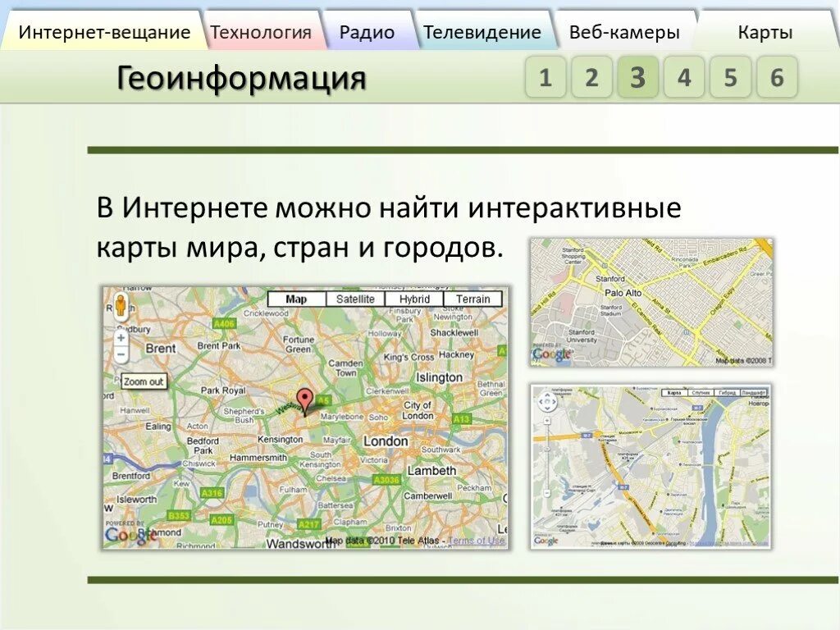Click the zoom slider handle on Russian map
This screenshot has width=840, height=630.
pyautogui.click(x=547, y=450)
